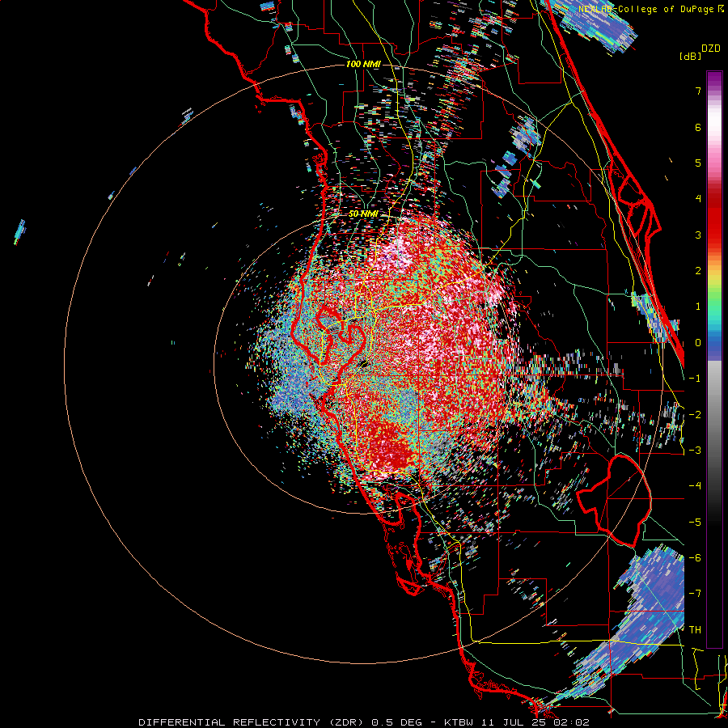Click "DIFFERENTIAL REFLECTIVITY" in bottom caption
This screenshot has width=728, height=728.
pyautogui.click(x=228, y=722)
